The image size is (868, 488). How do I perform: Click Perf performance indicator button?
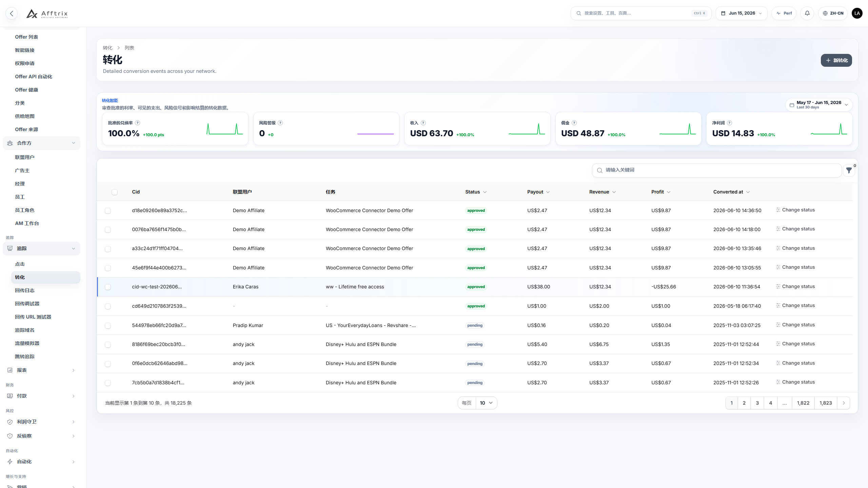[x=784, y=13]
